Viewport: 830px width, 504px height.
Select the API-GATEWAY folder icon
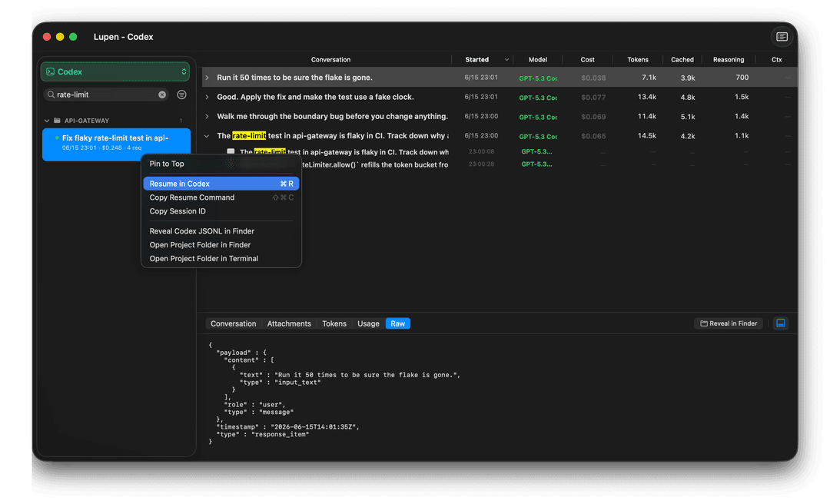click(x=57, y=121)
